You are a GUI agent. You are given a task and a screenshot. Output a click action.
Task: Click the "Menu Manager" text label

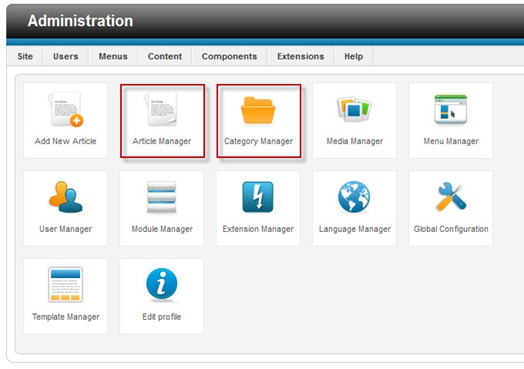tap(451, 141)
